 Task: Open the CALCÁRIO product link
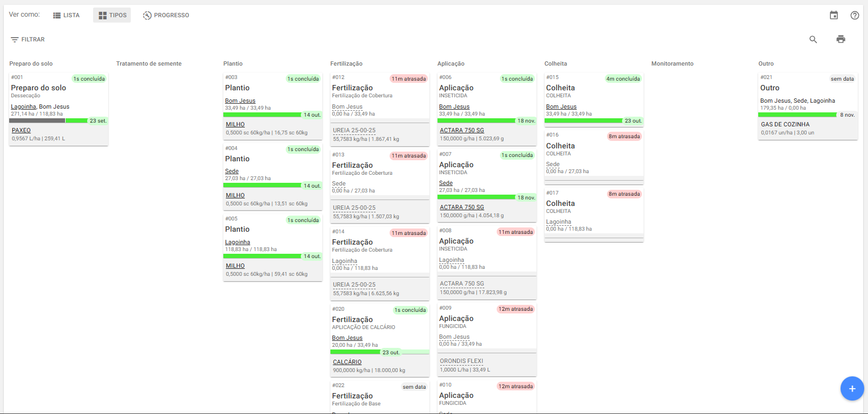point(347,362)
